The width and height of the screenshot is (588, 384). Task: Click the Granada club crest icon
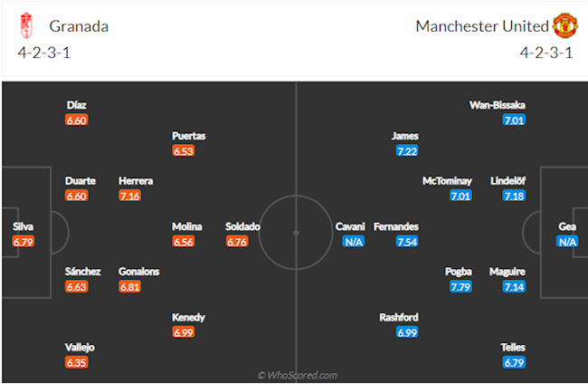27,25
